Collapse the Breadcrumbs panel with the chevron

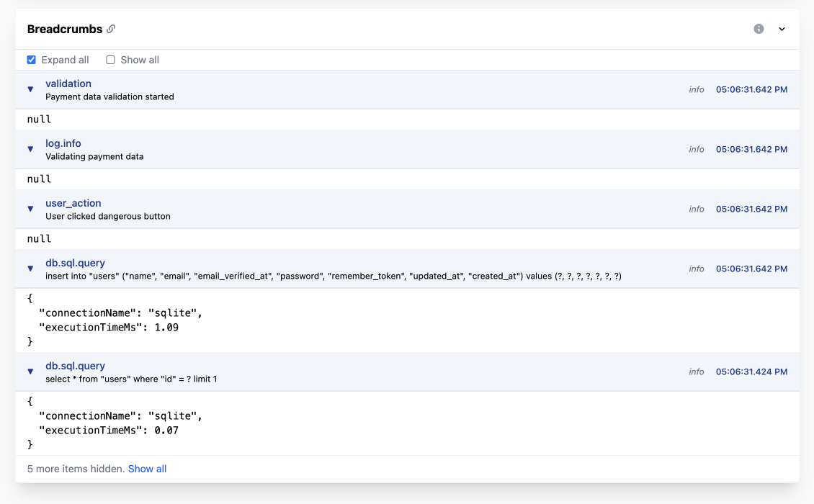[782, 29]
